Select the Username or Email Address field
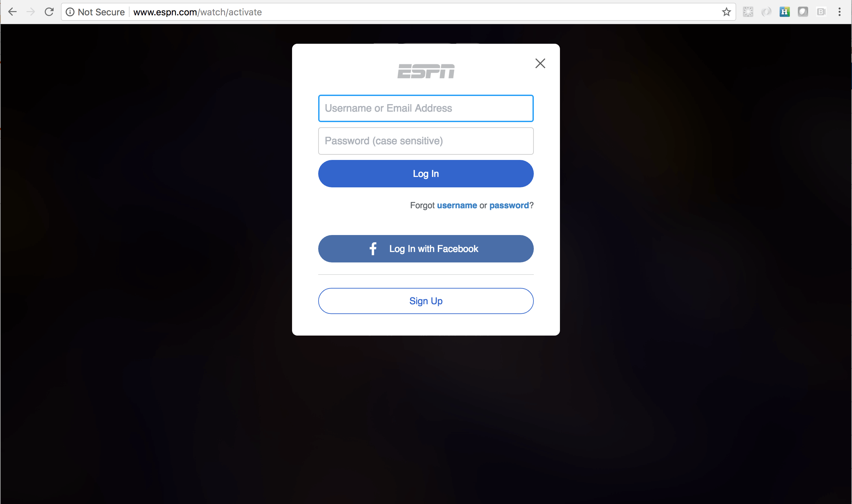 [426, 108]
